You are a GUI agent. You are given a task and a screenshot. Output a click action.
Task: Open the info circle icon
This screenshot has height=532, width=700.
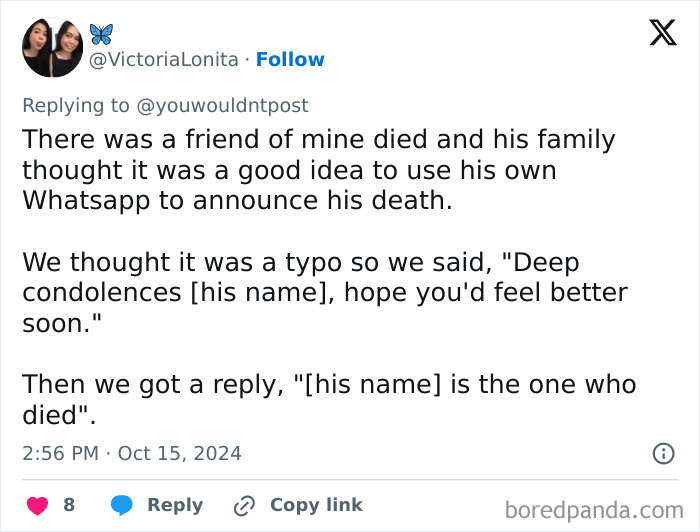(x=663, y=453)
